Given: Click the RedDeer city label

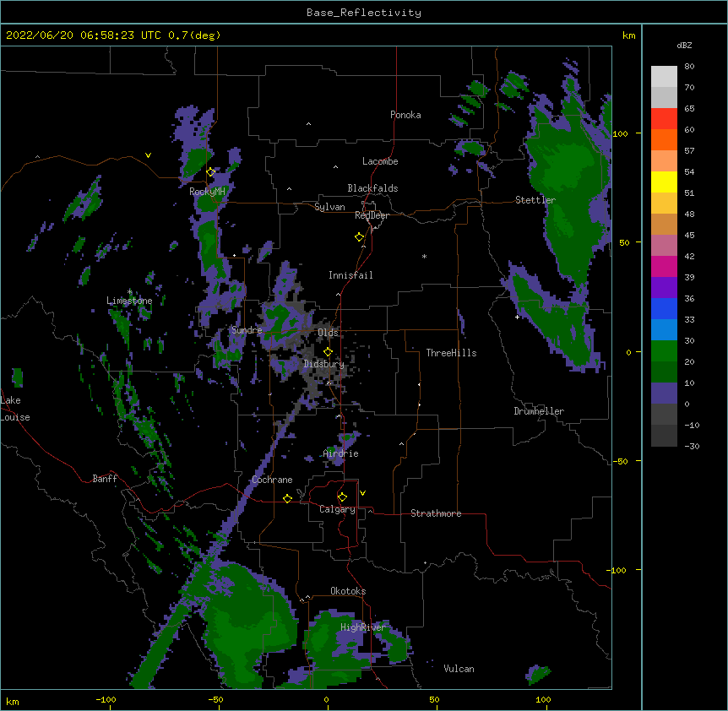Looking at the screenshot, I should 372,215.
